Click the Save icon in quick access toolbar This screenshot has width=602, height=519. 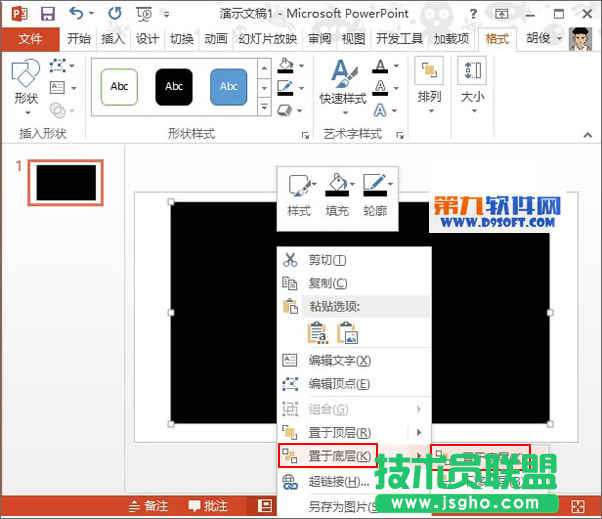[x=48, y=14]
